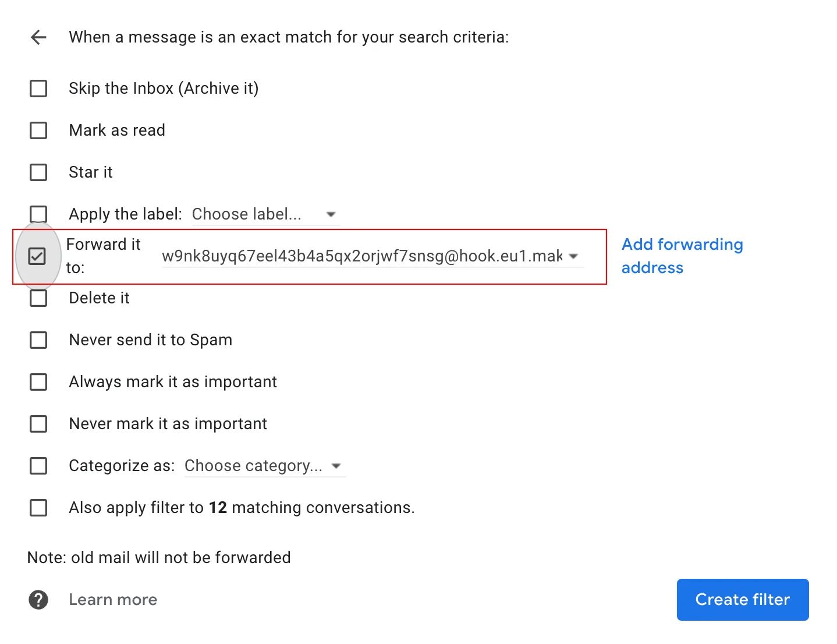Click the help question mark icon

(x=38, y=600)
